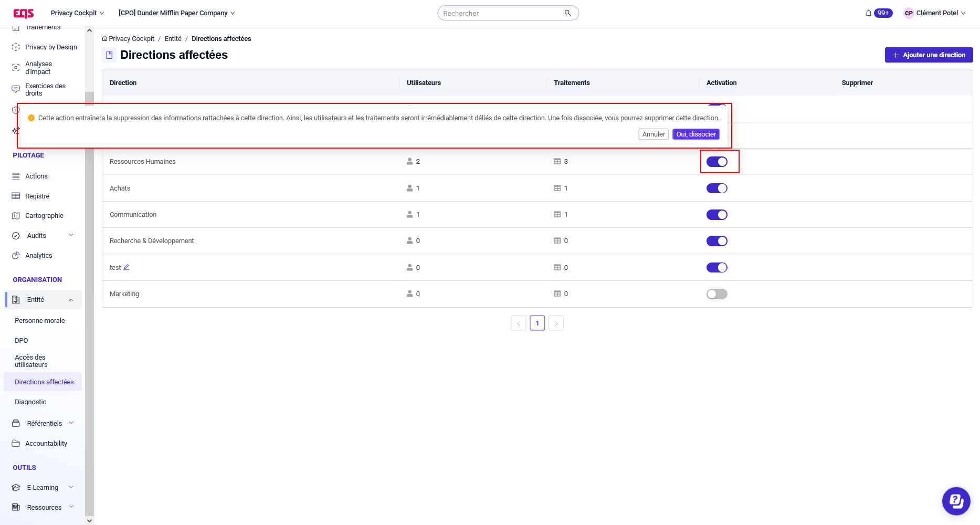
Task: Expand the Audits submenu chevron
Action: tap(71, 235)
